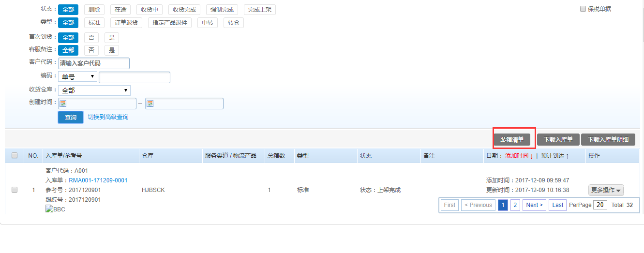Expand the 单号 code type dropdown
This screenshot has height=253, width=644.
point(77,77)
